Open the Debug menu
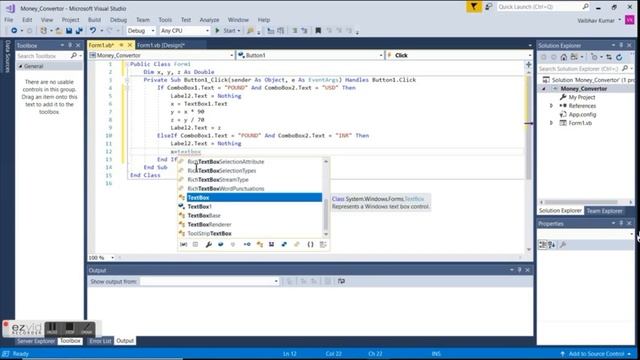This screenshot has height=360, width=640. (118, 20)
